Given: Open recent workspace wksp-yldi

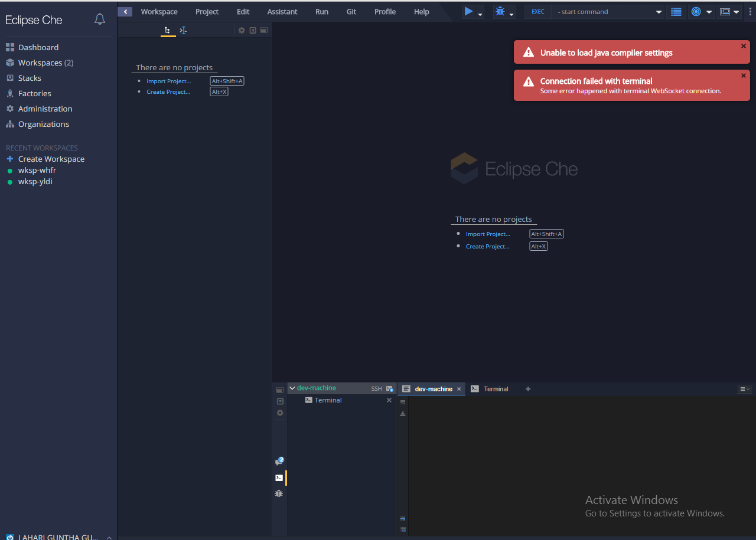Looking at the screenshot, I should coord(35,181).
